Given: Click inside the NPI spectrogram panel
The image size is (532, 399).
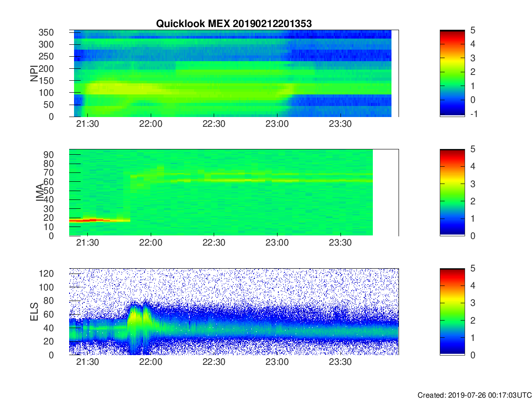Looking at the screenshot, I should click(234, 73).
